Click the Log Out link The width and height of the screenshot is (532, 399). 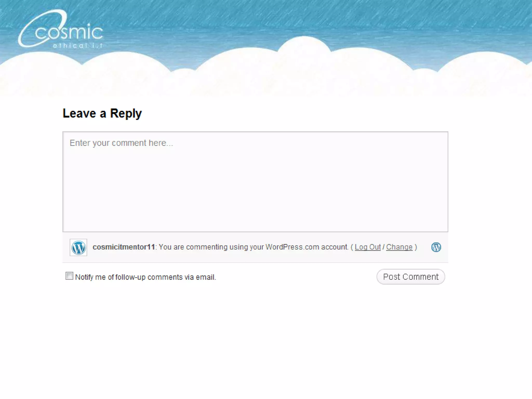pos(368,247)
